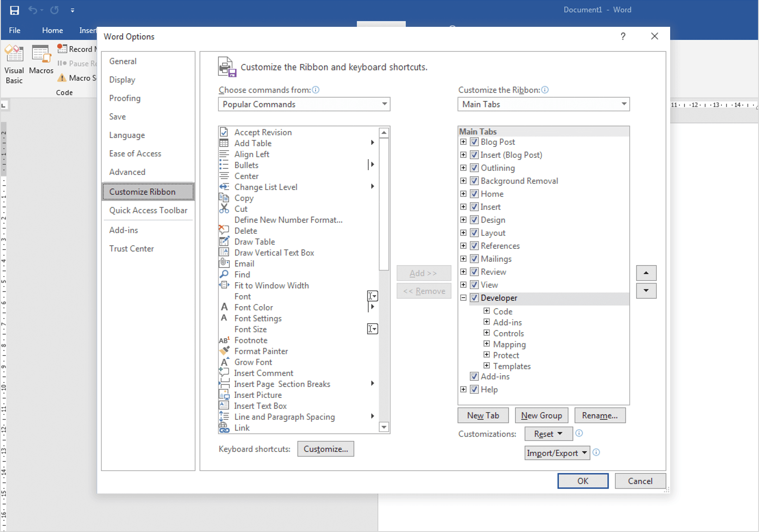Screen dimensions: 759x532
Task: Click the New Tab button
Action: click(483, 415)
